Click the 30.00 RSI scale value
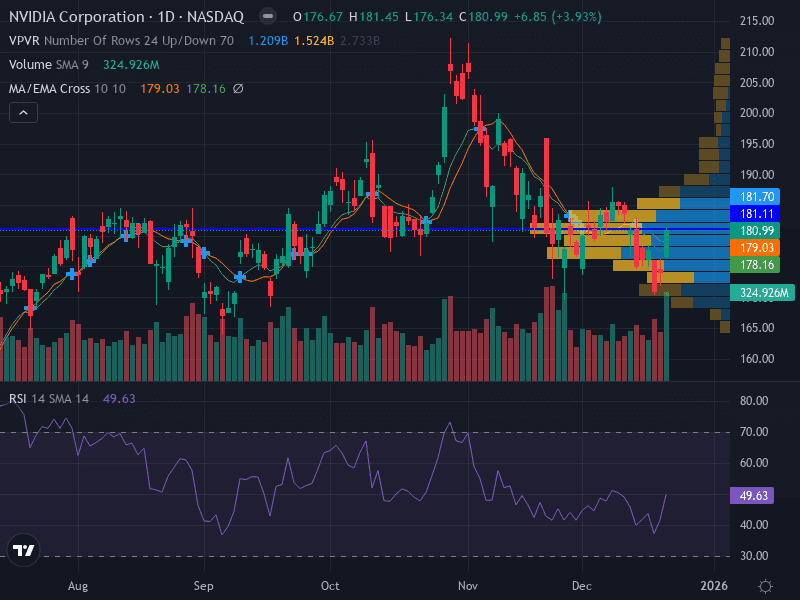The width and height of the screenshot is (800, 600). click(x=754, y=556)
